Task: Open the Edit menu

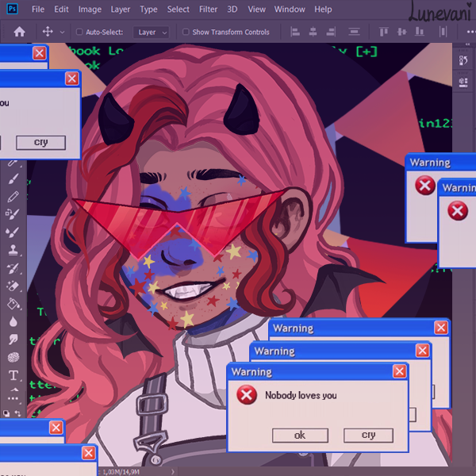Action: click(61, 10)
